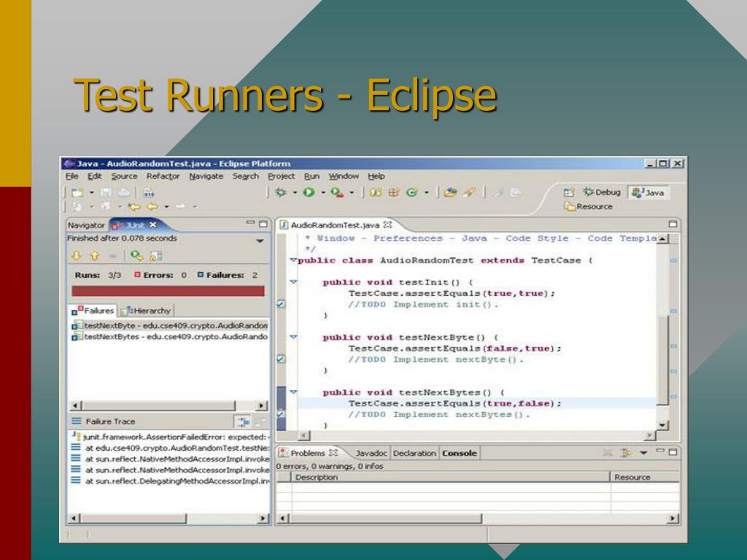Screen dimensions: 747x560
Task: Switch to the Resource perspective
Action: click(x=589, y=206)
